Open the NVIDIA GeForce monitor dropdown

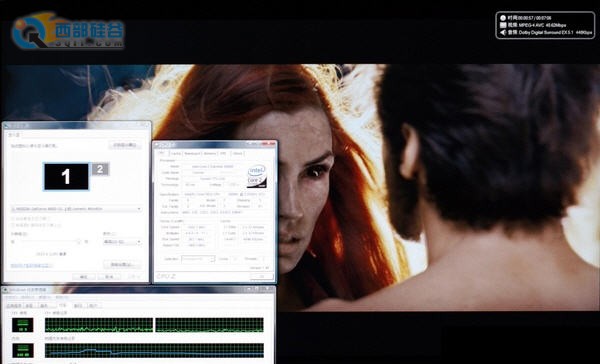(76, 209)
